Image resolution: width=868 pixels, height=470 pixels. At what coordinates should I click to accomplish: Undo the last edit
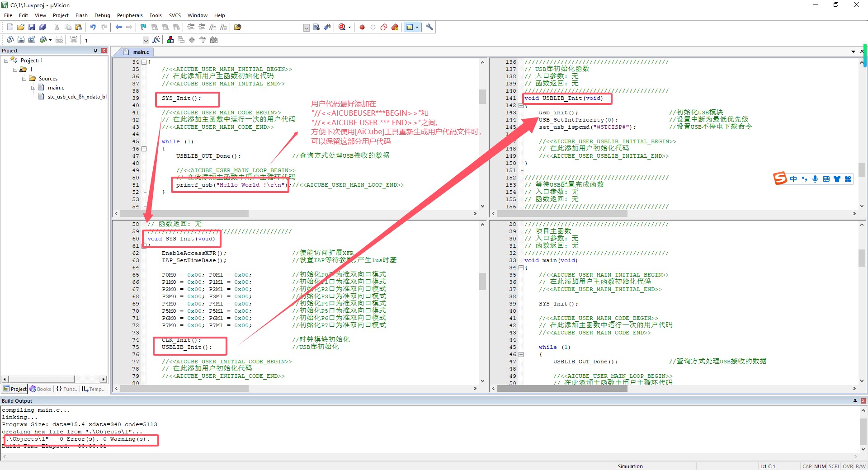(x=93, y=27)
